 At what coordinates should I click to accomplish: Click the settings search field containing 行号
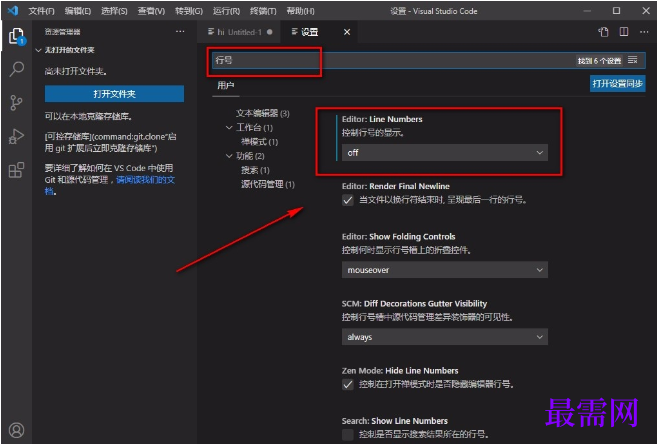(x=427, y=60)
